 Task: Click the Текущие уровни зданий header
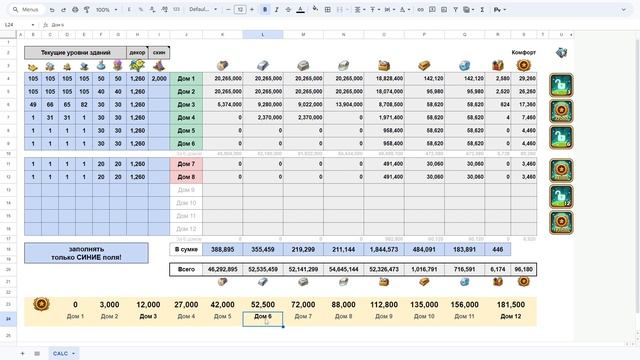(x=75, y=53)
